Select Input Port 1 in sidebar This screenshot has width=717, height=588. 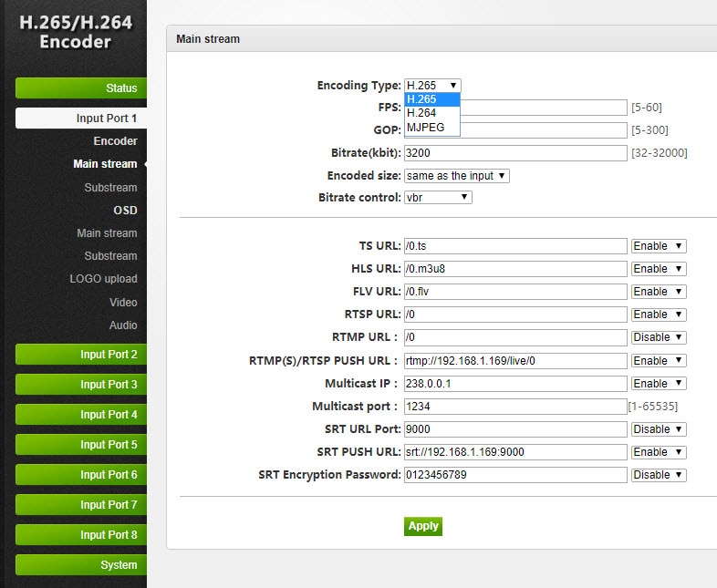(x=81, y=119)
